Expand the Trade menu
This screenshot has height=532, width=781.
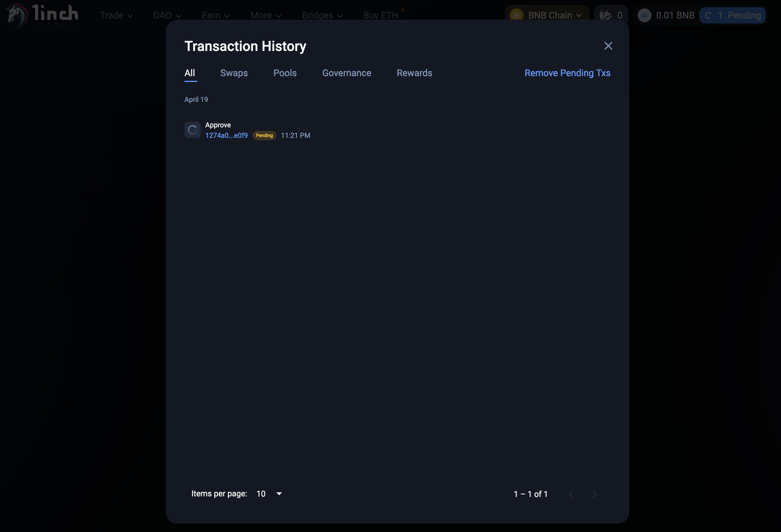[x=116, y=15]
